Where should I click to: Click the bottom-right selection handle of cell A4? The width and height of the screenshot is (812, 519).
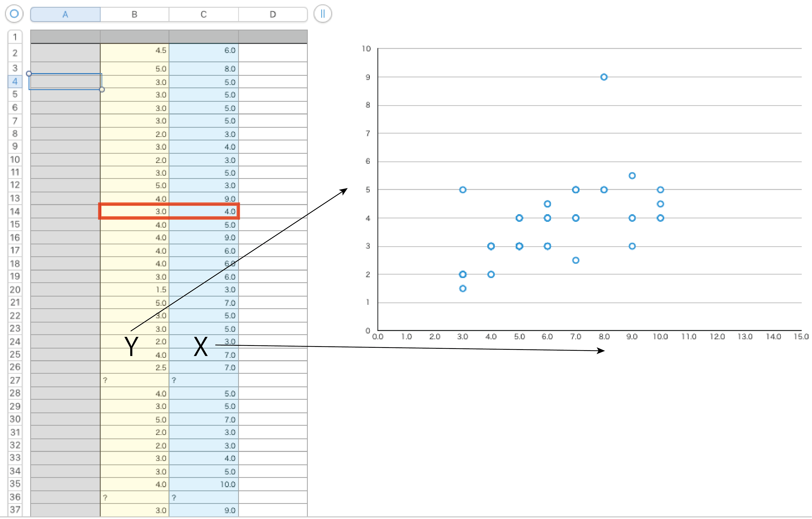(102, 89)
